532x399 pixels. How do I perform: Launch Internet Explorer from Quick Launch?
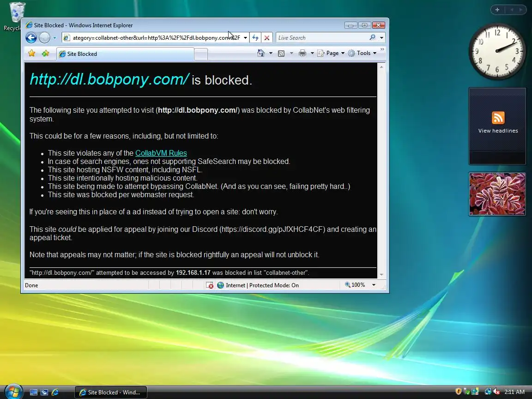click(x=55, y=393)
